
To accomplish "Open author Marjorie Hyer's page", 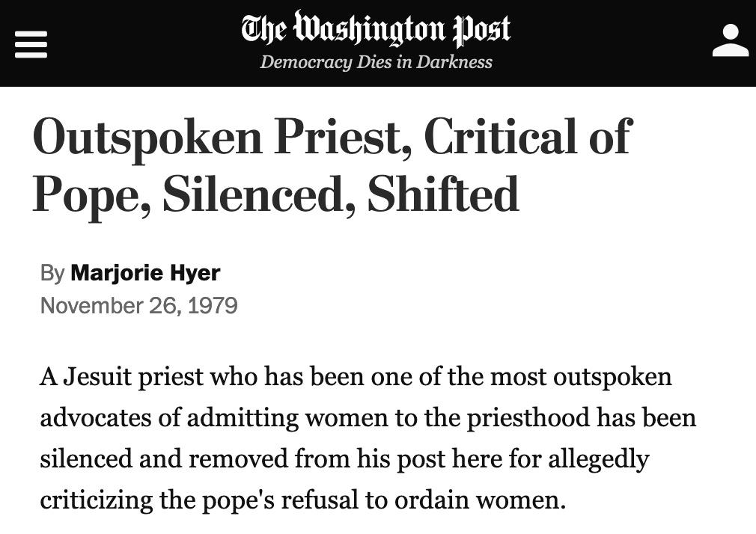I will [x=145, y=273].
